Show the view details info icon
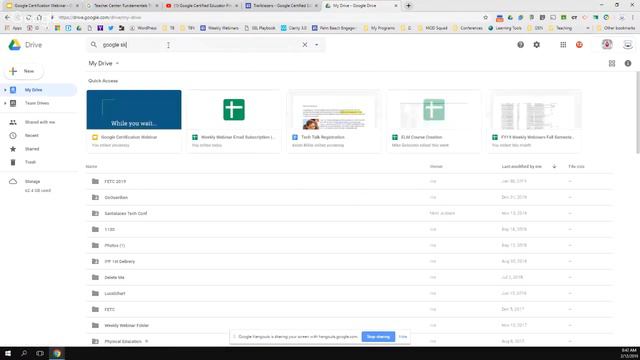Screen dimensions: 640x360 pyautogui.click(x=628, y=63)
